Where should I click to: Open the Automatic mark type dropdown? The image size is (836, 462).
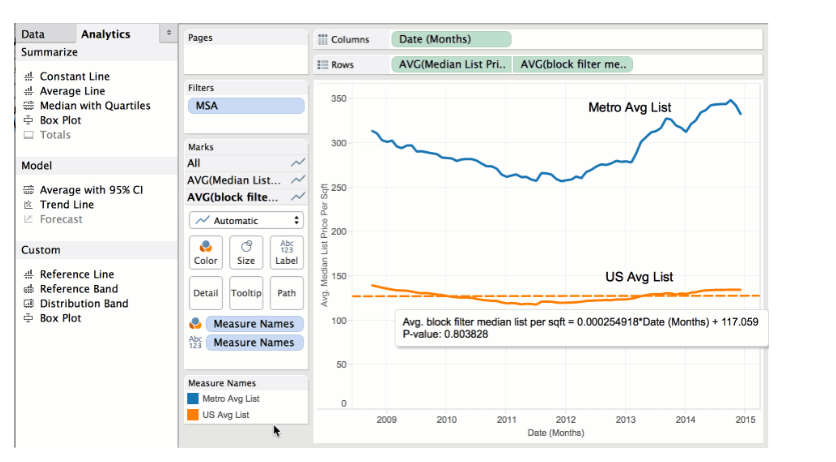click(246, 221)
